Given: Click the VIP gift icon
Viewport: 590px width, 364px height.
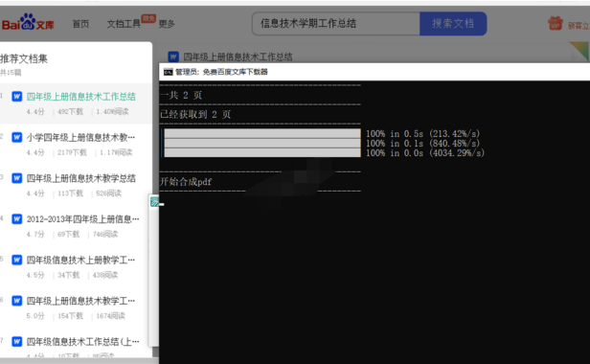Looking at the screenshot, I should pos(555,23).
